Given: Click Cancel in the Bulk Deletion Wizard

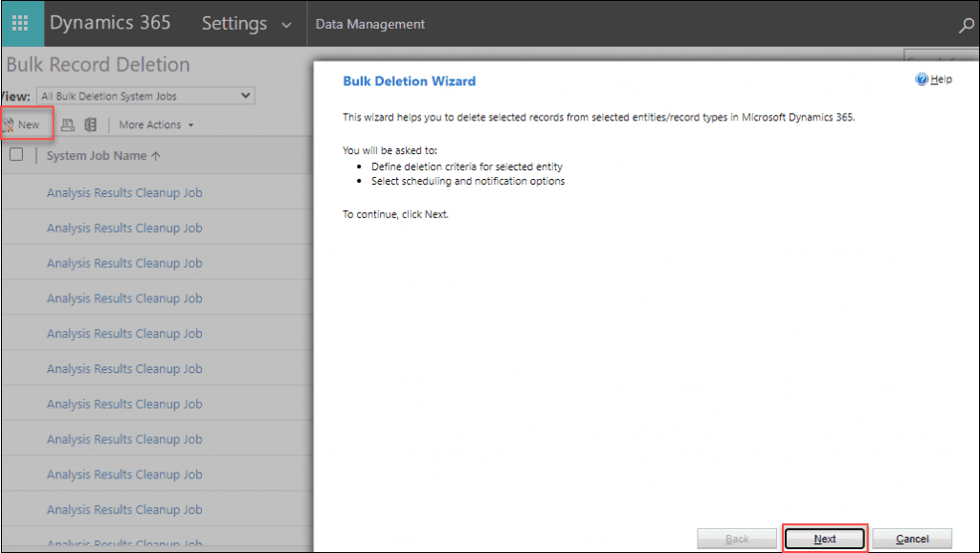Looking at the screenshot, I should 912,539.
